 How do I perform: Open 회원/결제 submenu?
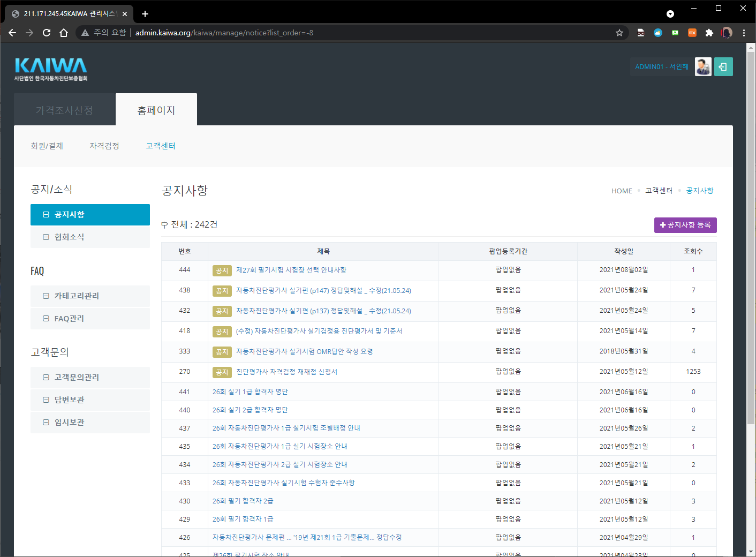click(47, 146)
